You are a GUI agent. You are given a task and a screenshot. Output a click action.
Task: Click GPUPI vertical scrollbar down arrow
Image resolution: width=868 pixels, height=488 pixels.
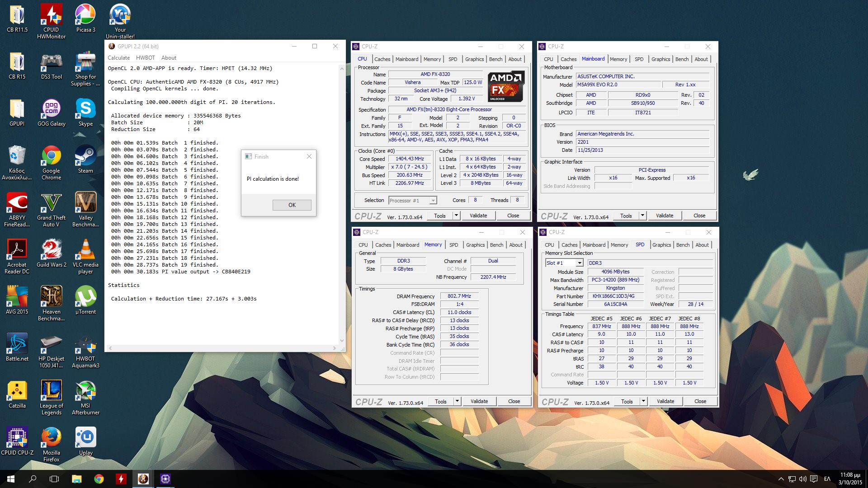pyautogui.click(x=342, y=341)
